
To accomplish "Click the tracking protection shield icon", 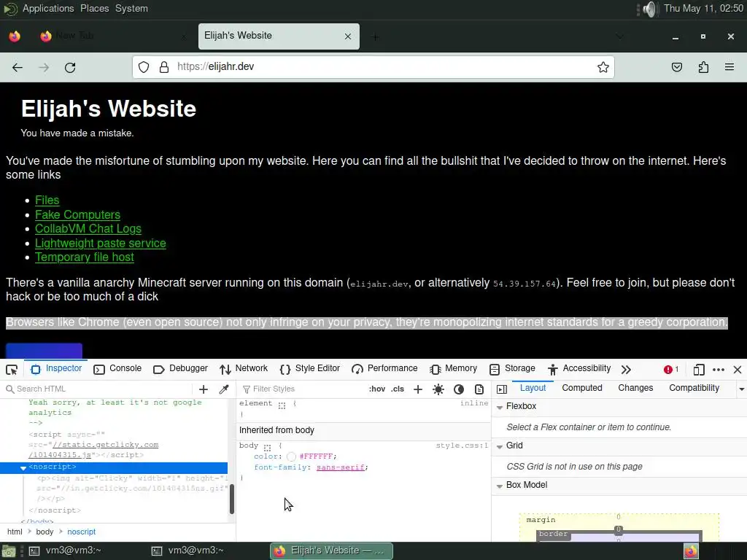I will pos(144,67).
